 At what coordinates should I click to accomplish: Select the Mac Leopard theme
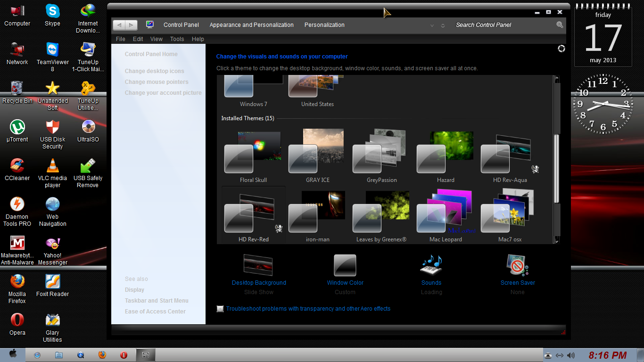tap(446, 215)
